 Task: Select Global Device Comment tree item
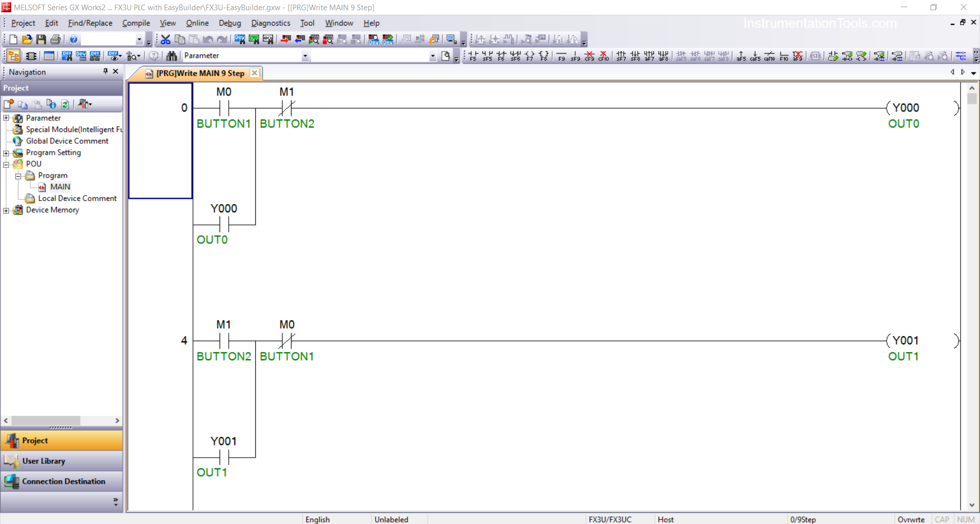(x=67, y=141)
